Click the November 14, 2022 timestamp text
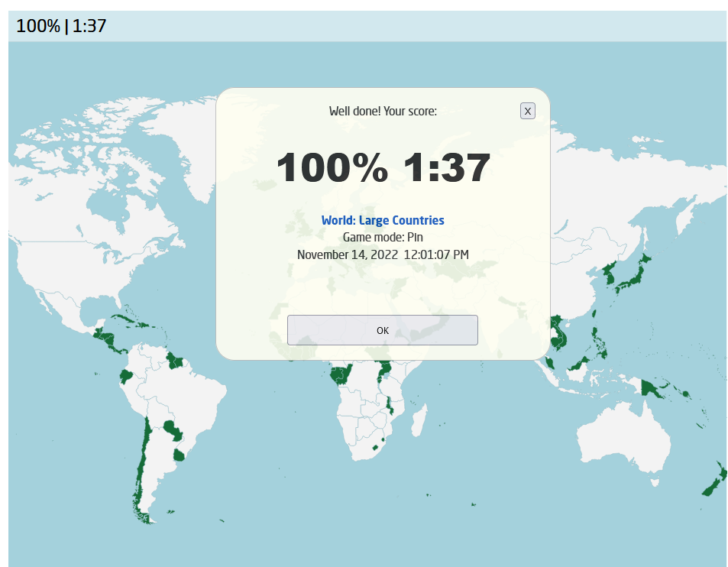Screen dimensions: 728x567 (x=383, y=254)
